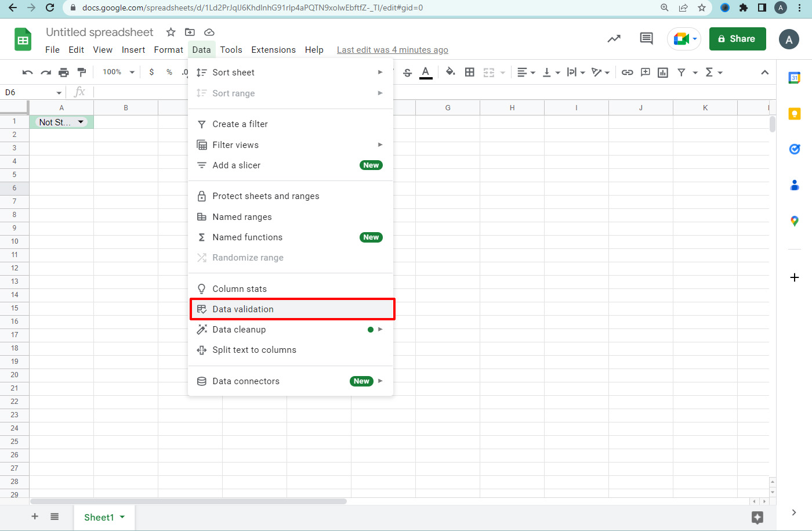812x531 pixels.
Task: Open the fill color picker
Action: [450, 73]
